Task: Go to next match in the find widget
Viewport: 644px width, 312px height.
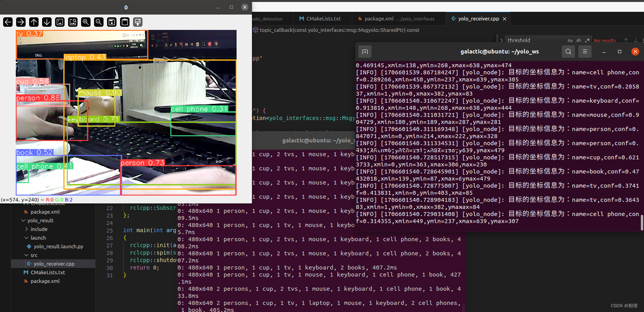Action: click(x=636, y=40)
